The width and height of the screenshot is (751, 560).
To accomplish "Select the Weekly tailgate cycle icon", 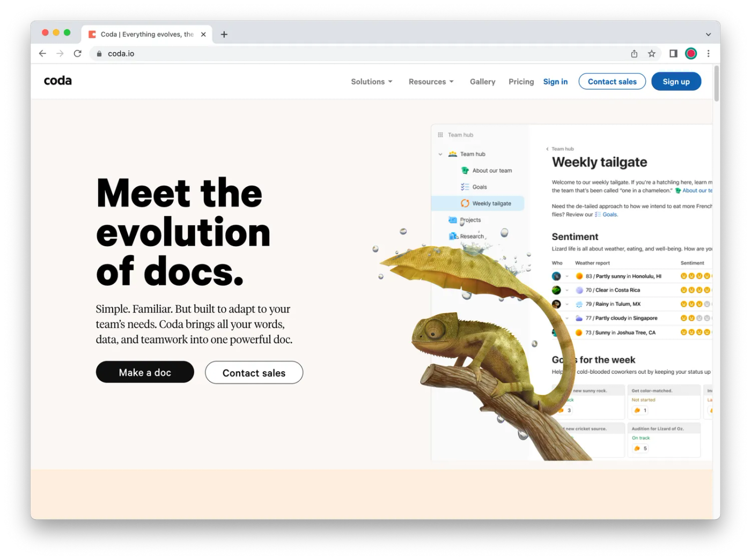I will point(465,203).
